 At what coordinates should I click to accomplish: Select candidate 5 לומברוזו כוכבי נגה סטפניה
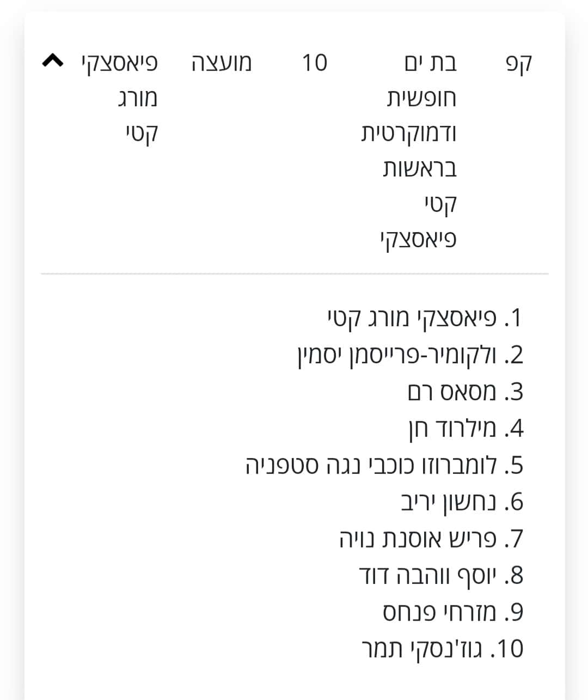(x=384, y=465)
